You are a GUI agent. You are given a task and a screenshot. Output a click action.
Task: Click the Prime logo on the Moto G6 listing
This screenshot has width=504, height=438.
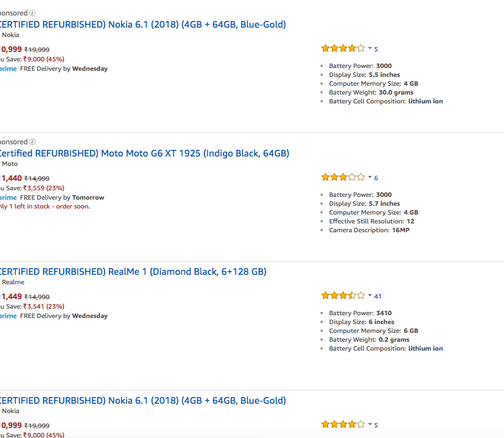8,197
